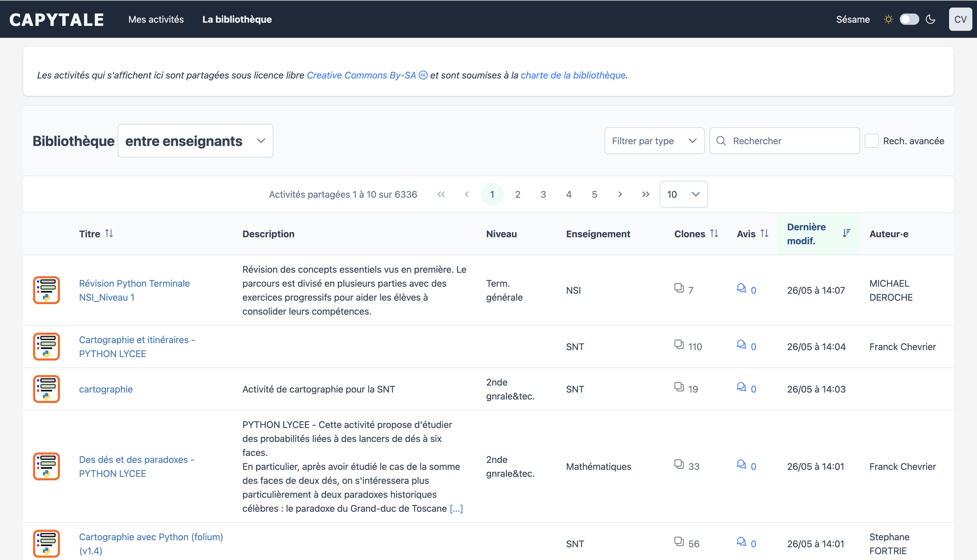
Task: Toggle the light/dark theme switch
Action: point(909,19)
